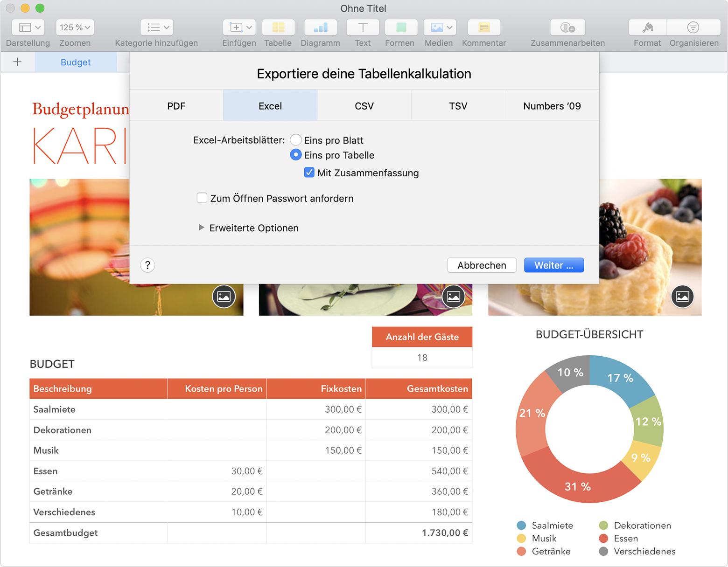This screenshot has width=728, height=567.
Task: Select Gesamtbudget total 1.730,00 € cell
Action: 419,532
